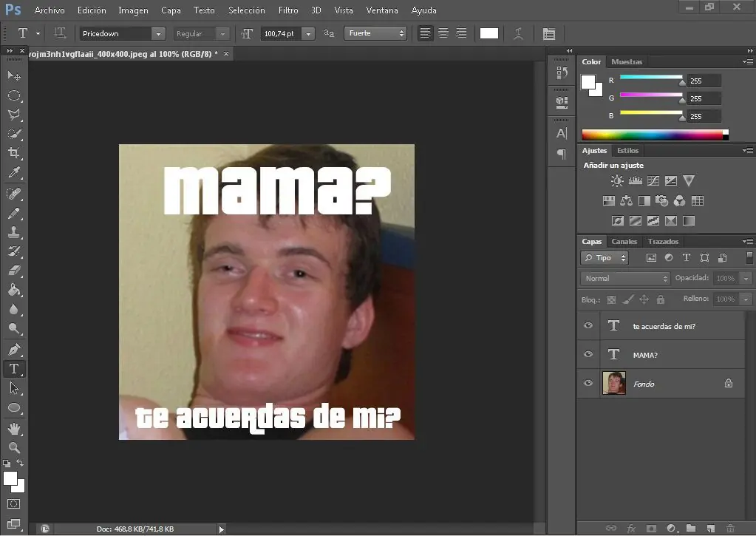Screen dimensions: 756x536
Task: Toggle lock position for layer
Action: click(x=644, y=299)
